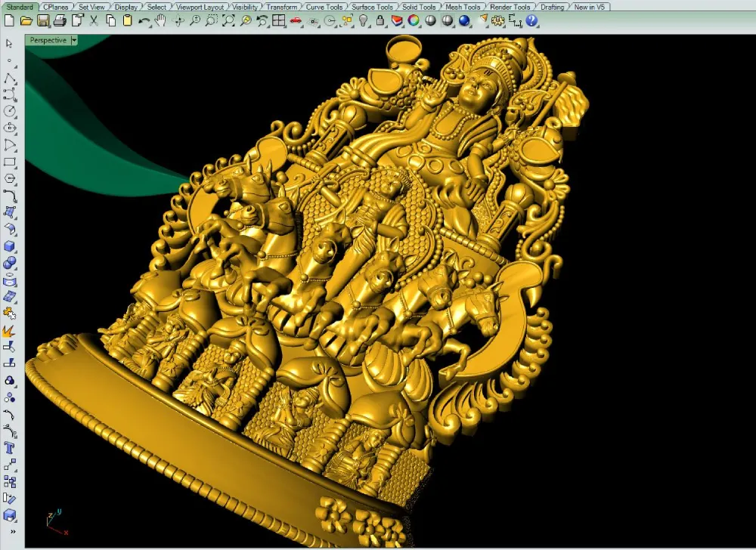The width and height of the screenshot is (756, 550).
Task: Click the red car Set View icon
Action: tap(296, 20)
